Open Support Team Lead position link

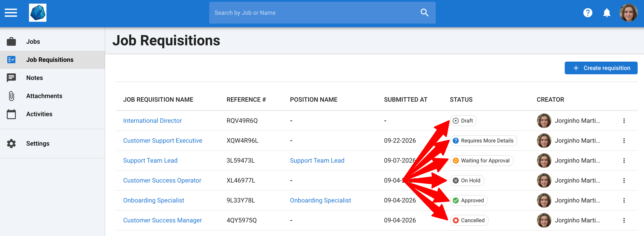(x=317, y=161)
